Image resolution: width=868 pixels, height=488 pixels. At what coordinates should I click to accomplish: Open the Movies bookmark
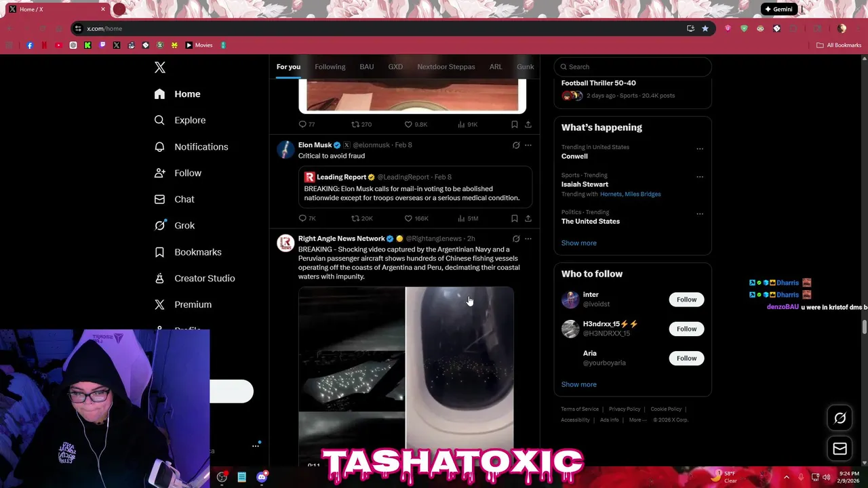pos(199,45)
